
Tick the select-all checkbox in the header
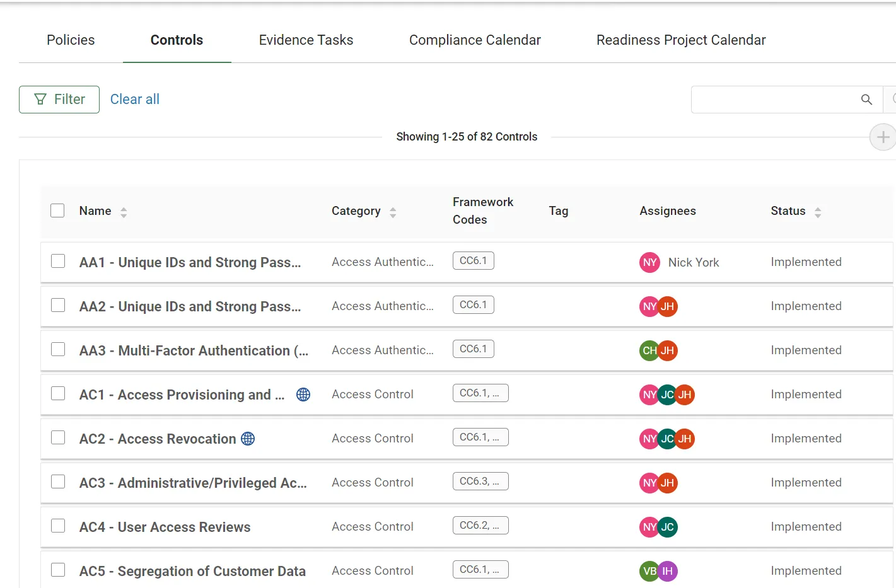coord(57,210)
